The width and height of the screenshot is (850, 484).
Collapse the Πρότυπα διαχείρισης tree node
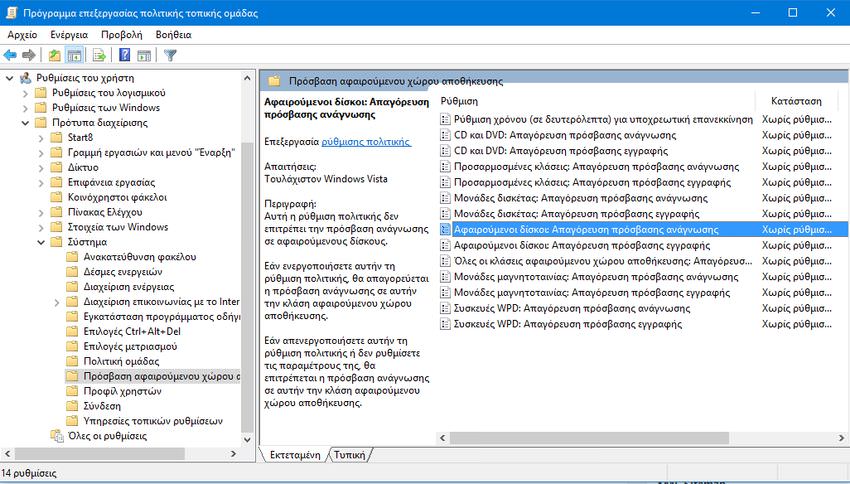(x=26, y=123)
